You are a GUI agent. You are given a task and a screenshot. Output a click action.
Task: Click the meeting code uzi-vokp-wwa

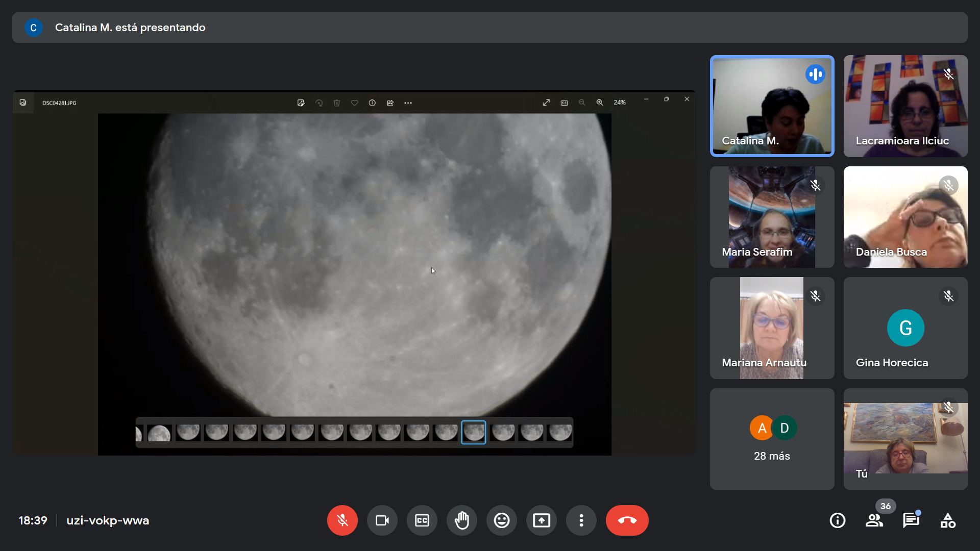coord(108,520)
